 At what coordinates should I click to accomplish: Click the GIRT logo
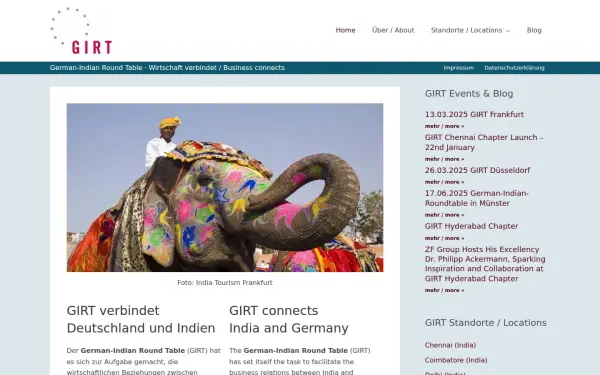(x=81, y=31)
